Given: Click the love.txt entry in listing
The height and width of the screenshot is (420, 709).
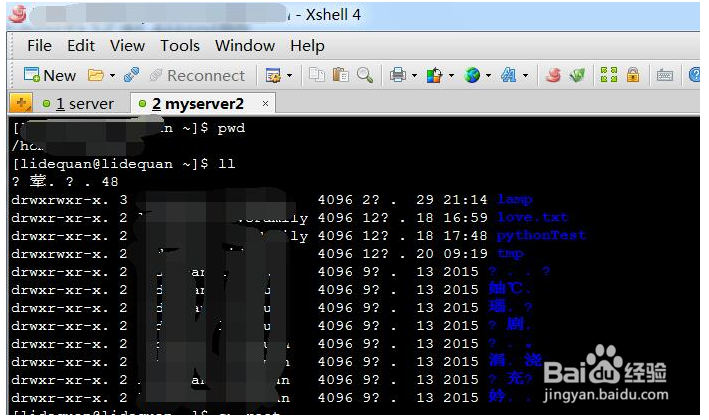Looking at the screenshot, I should pyautogui.click(x=532, y=217).
